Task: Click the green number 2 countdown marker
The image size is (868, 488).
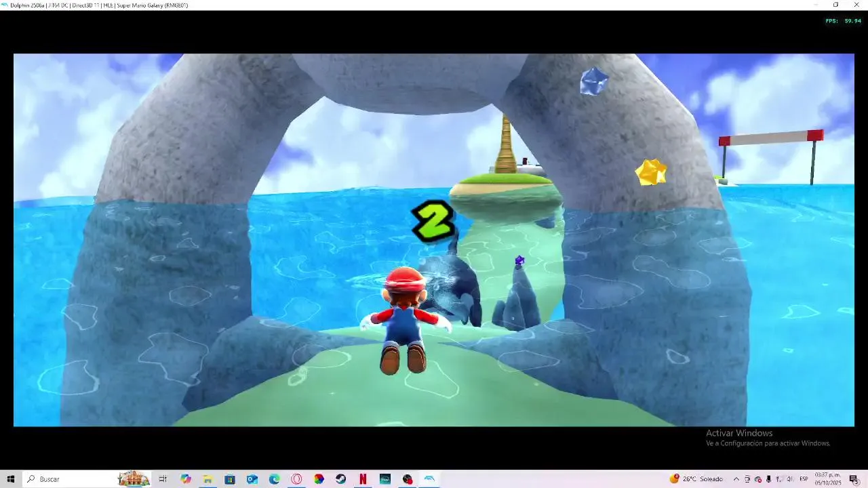Action: 433,221
